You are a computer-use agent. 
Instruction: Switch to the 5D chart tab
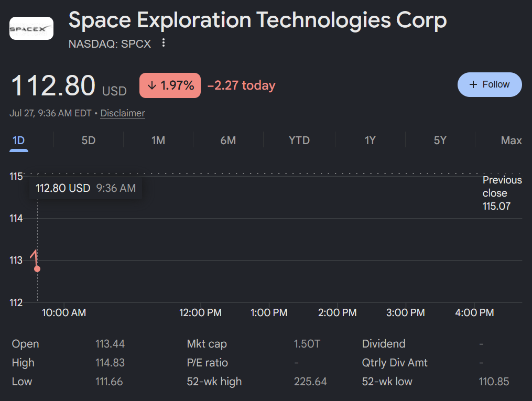[88, 140]
